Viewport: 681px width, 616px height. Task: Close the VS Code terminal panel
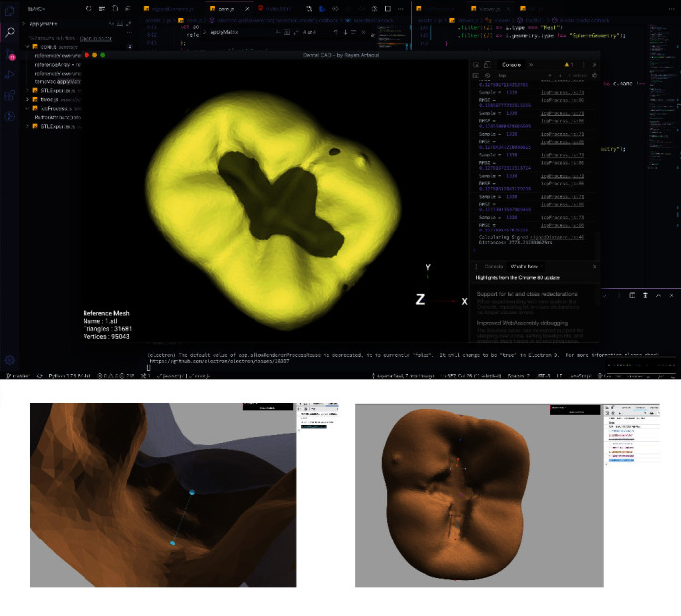(671, 296)
